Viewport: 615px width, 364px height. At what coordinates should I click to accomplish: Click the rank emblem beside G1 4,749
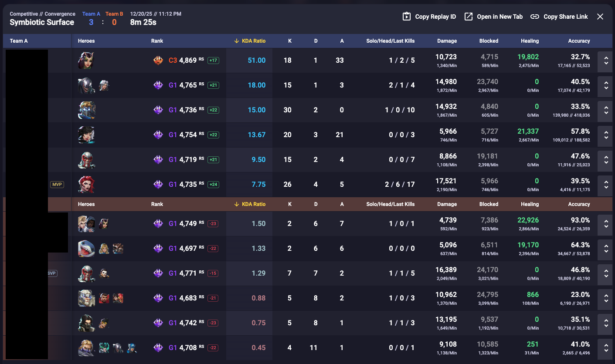[158, 224]
